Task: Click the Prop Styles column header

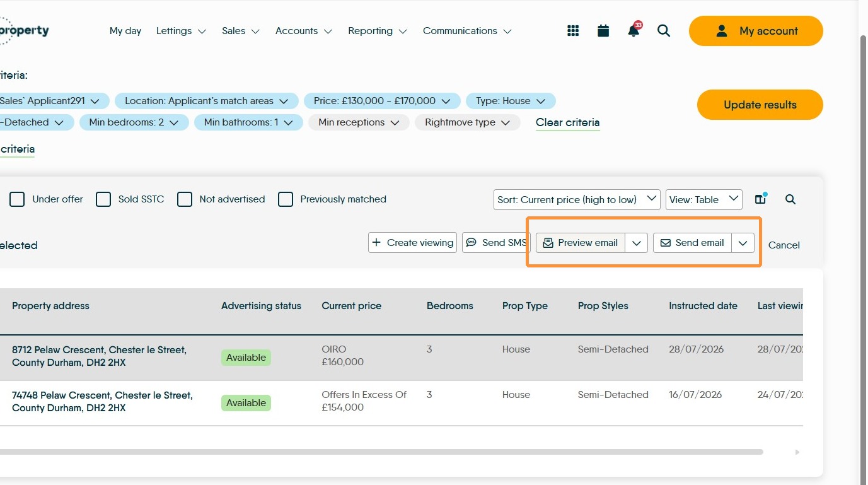Action: (x=603, y=306)
